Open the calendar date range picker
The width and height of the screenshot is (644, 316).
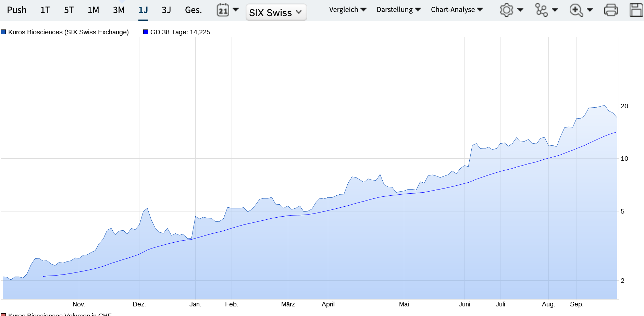[223, 10]
